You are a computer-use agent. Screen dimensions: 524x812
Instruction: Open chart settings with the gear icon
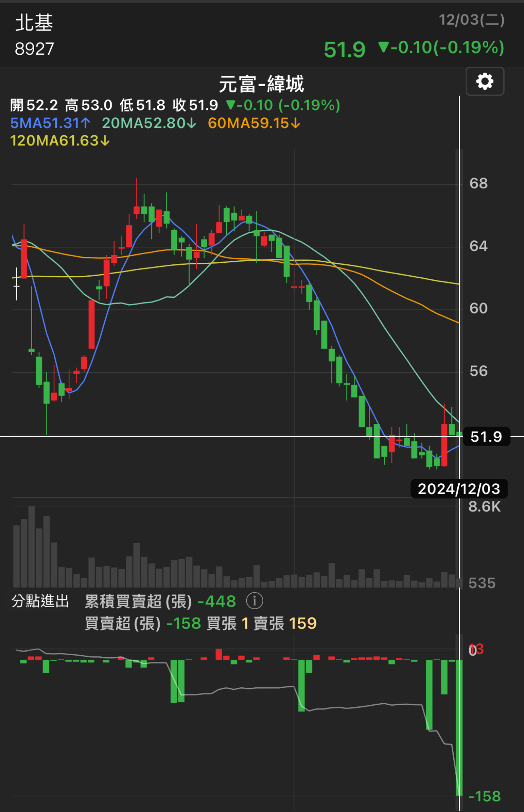(x=485, y=81)
